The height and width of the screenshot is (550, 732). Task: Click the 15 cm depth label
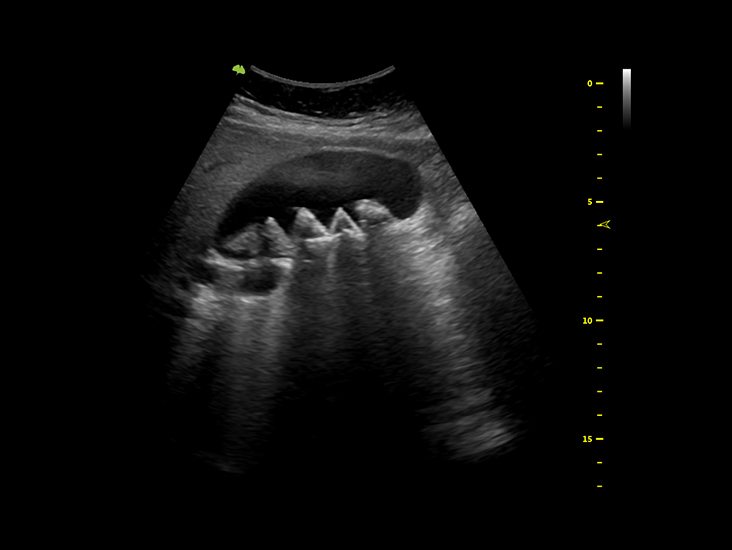click(x=588, y=439)
